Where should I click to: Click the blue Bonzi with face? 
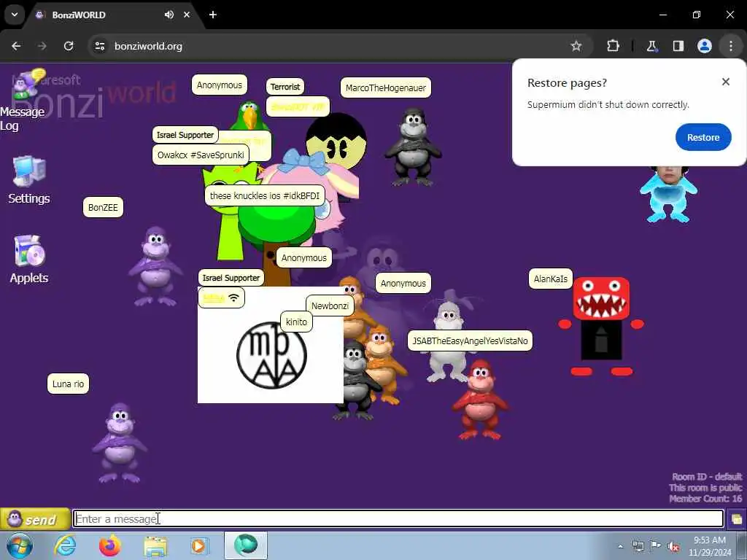[x=668, y=194]
